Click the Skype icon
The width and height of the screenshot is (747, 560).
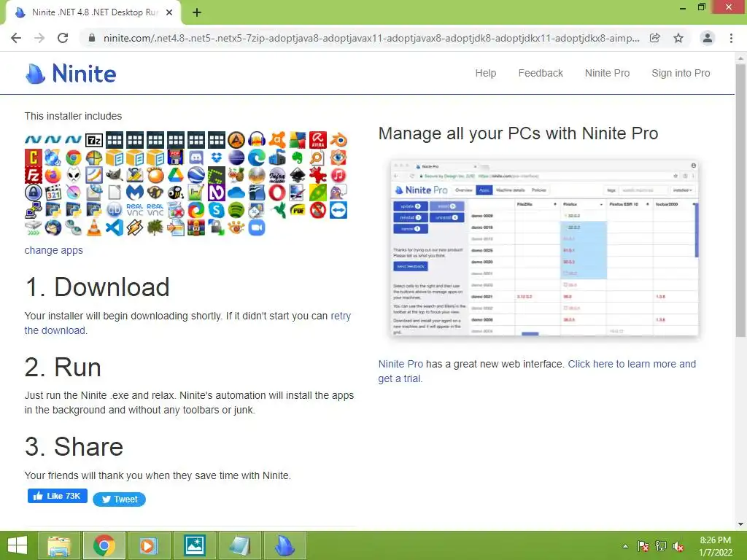[216, 210]
